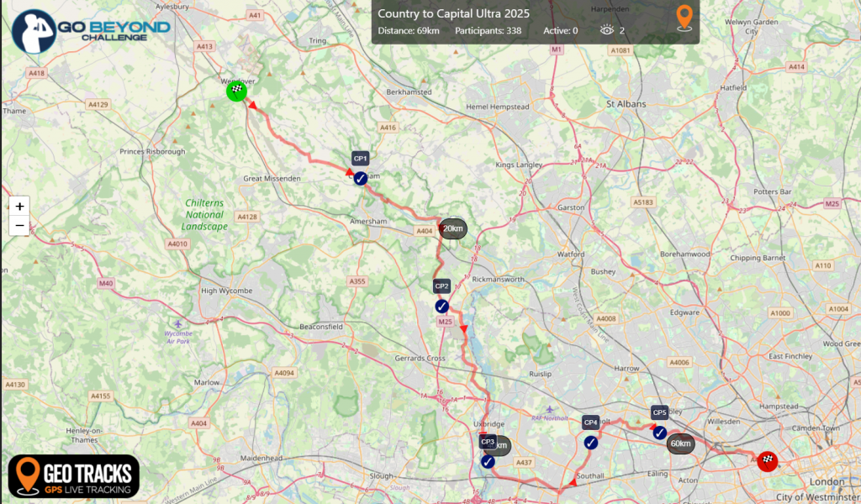Click the CP1 checkmark marker
Viewport: 861px width, 504px height.
[360, 178]
